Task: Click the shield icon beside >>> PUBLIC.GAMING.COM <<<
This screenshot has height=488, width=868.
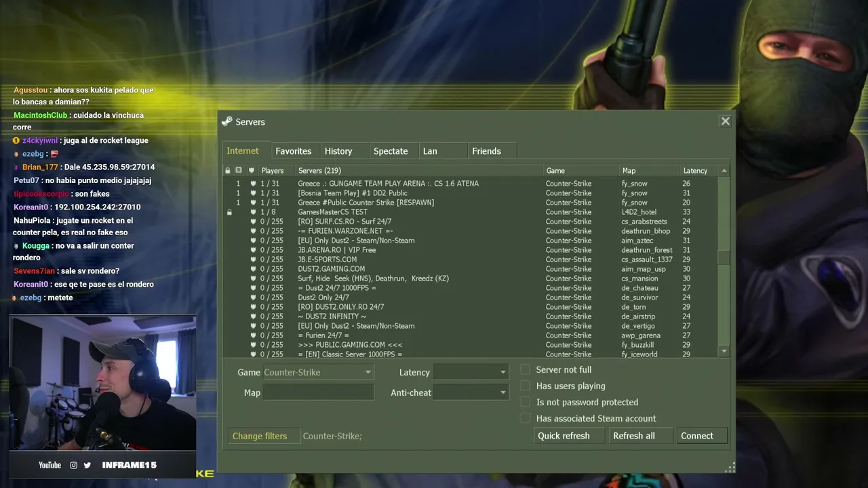Action: (253, 345)
